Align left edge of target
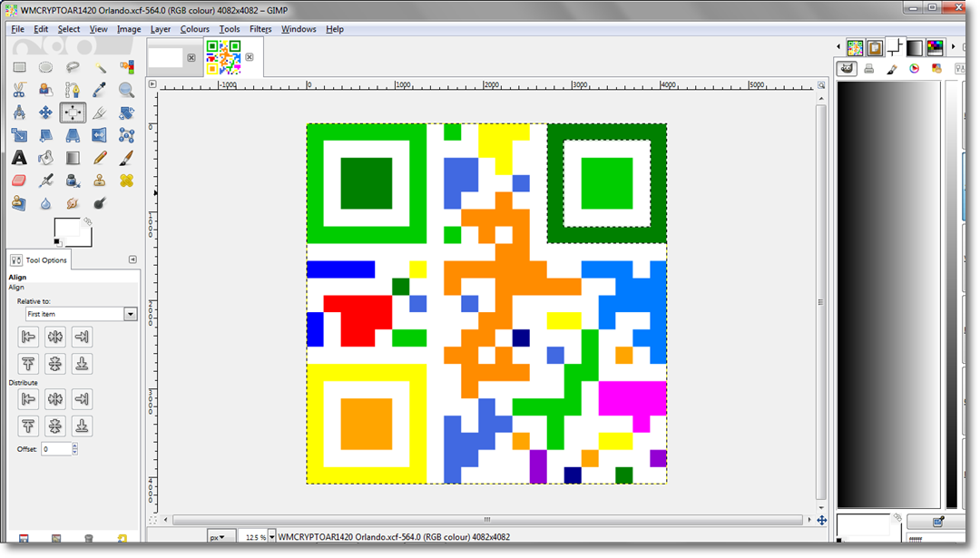This screenshot has height=558, width=980. 28,337
